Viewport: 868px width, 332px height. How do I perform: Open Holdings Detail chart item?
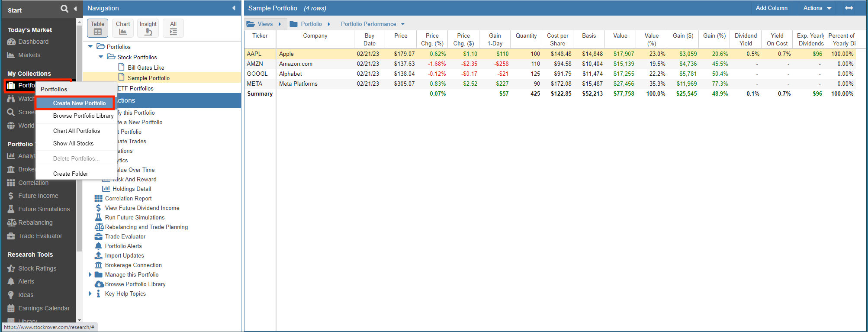click(x=132, y=189)
